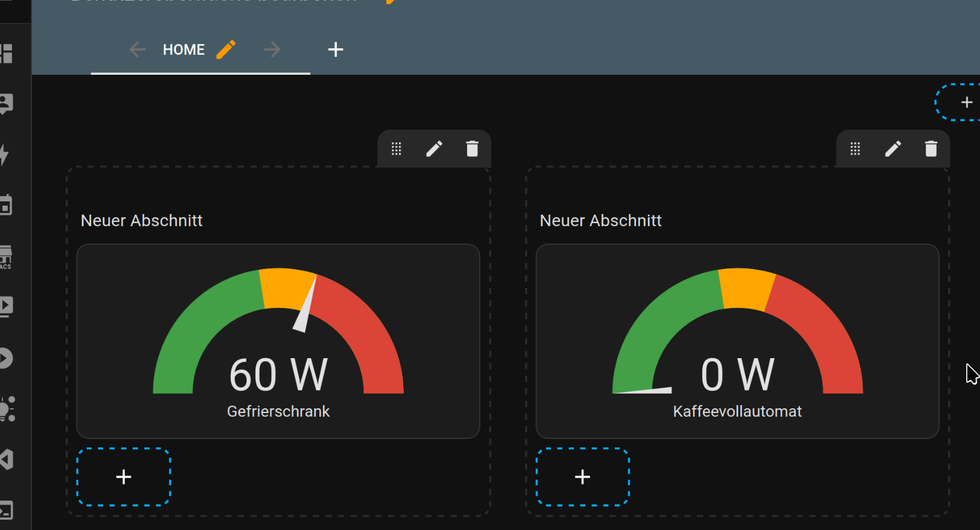Viewport: 980px width, 530px height.
Task: Move HOME view left with arrow
Action: [137, 49]
